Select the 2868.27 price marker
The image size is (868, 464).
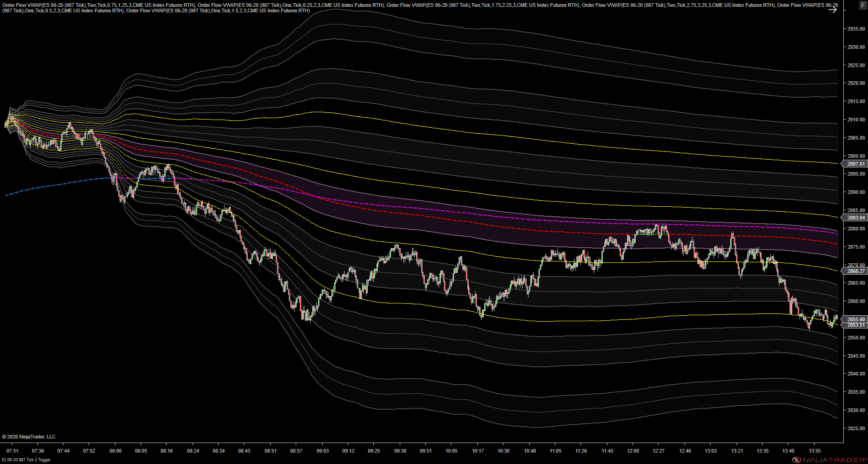point(856,271)
